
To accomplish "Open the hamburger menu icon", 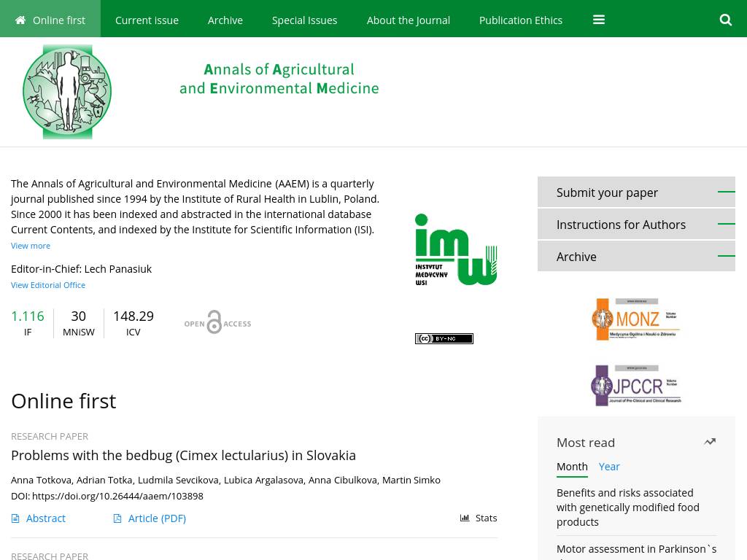I will click(599, 20).
